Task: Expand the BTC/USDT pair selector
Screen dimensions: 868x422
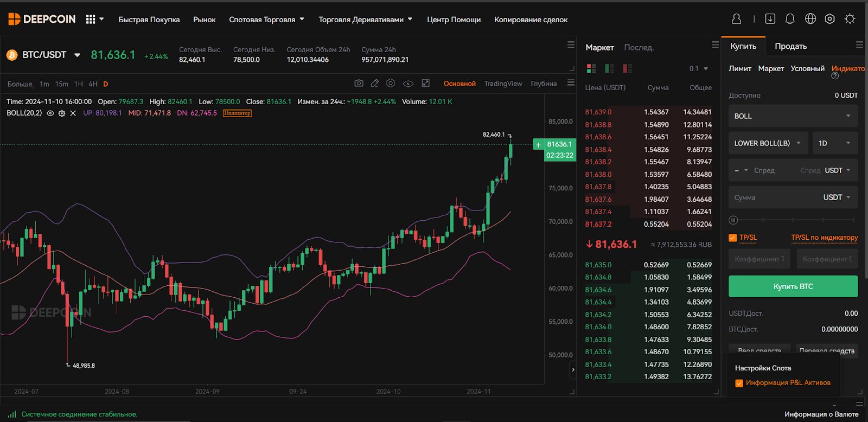Action: click(77, 55)
